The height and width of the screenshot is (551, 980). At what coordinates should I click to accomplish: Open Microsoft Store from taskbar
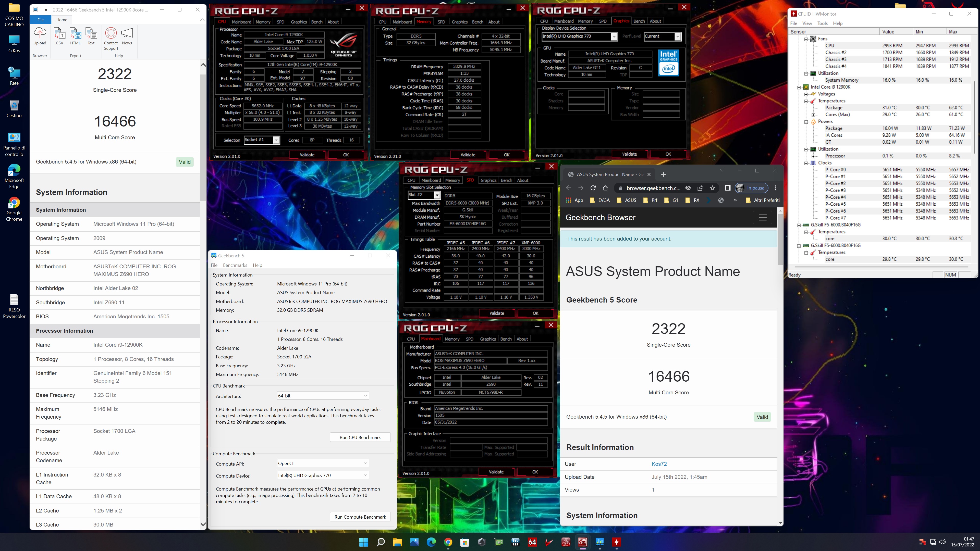[x=464, y=542]
